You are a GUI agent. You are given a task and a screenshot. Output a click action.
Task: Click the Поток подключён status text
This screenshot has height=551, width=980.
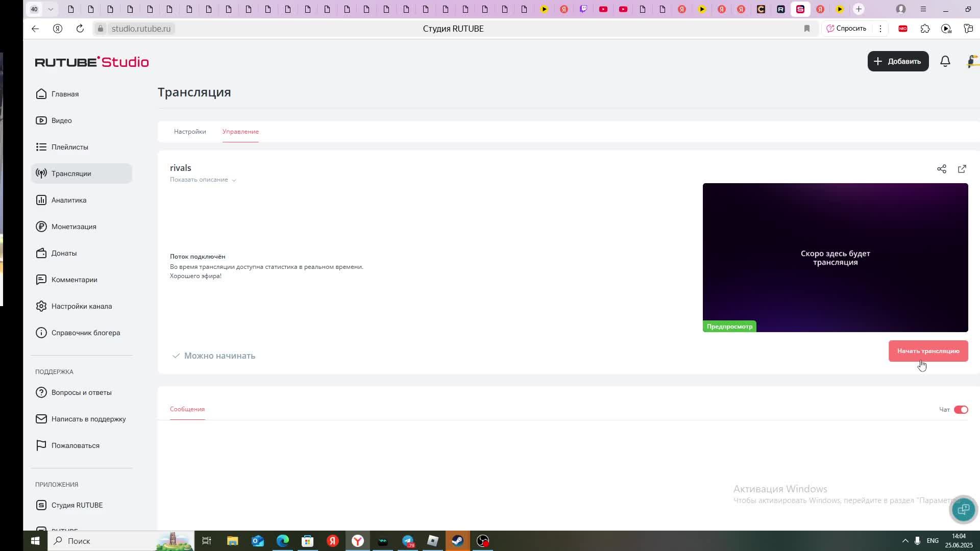198,257
